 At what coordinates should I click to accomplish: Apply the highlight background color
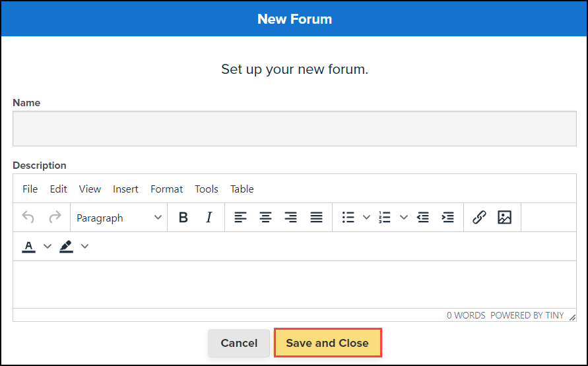pos(66,247)
